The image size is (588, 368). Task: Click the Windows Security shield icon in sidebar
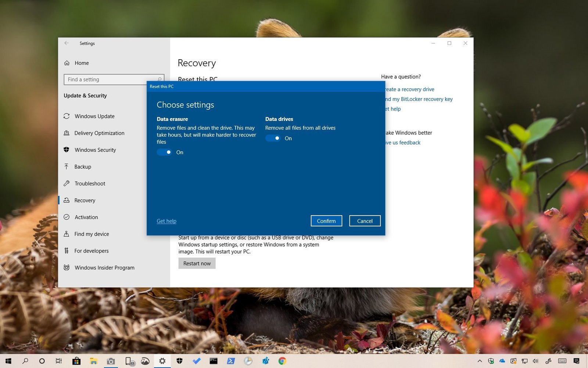click(67, 150)
